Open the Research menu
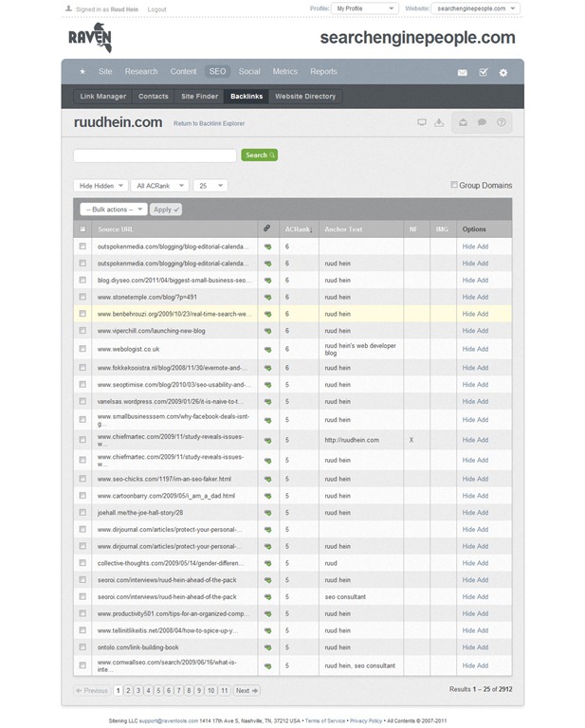Screen dimensions: 585x728 141,71
